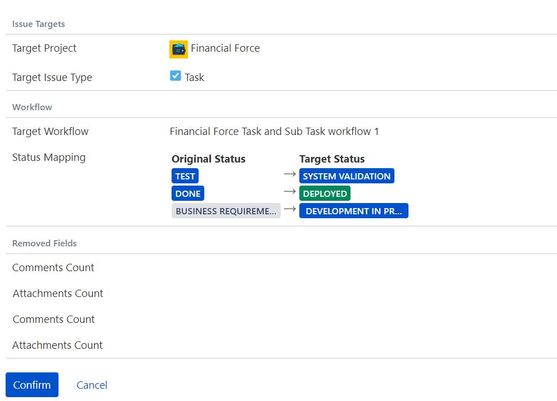Click the Target Status column header
Screen dimensions: 557x401
click(332, 159)
